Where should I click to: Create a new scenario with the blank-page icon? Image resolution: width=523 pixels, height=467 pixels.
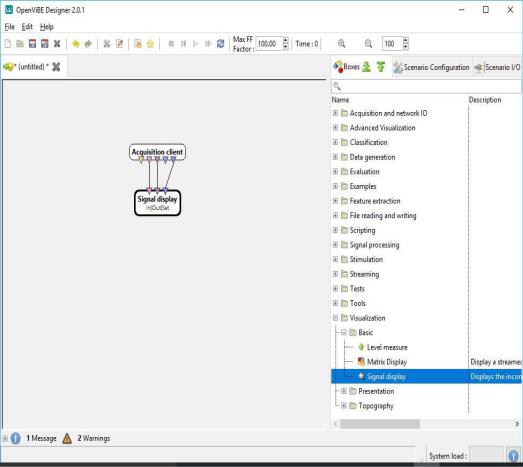point(8,44)
